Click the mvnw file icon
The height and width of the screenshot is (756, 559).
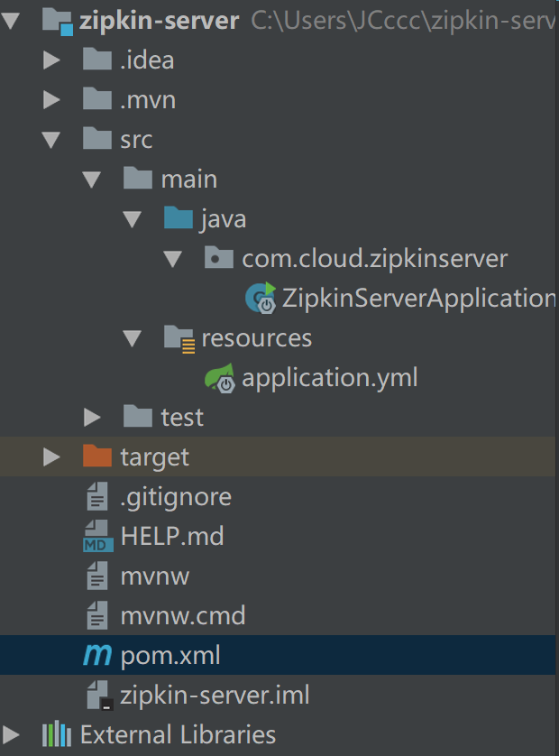pyautogui.click(x=96, y=576)
